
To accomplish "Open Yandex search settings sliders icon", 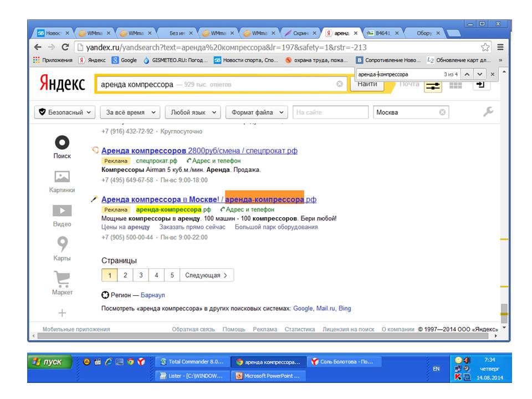I will (x=433, y=86).
